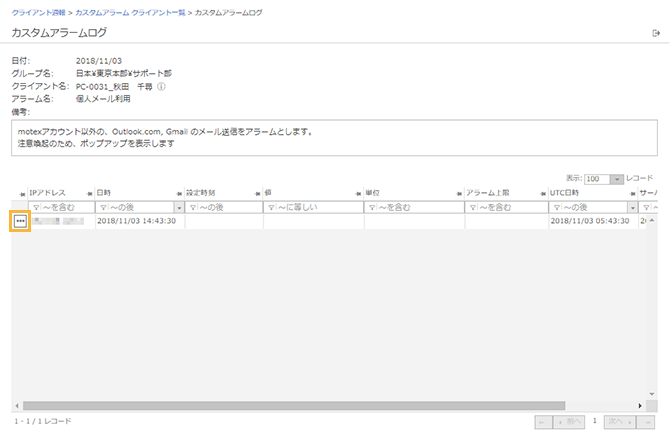This screenshot has width=670, height=431.
Task: Click the horizontal scrollbar under the table
Action: click(x=300, y=406)
